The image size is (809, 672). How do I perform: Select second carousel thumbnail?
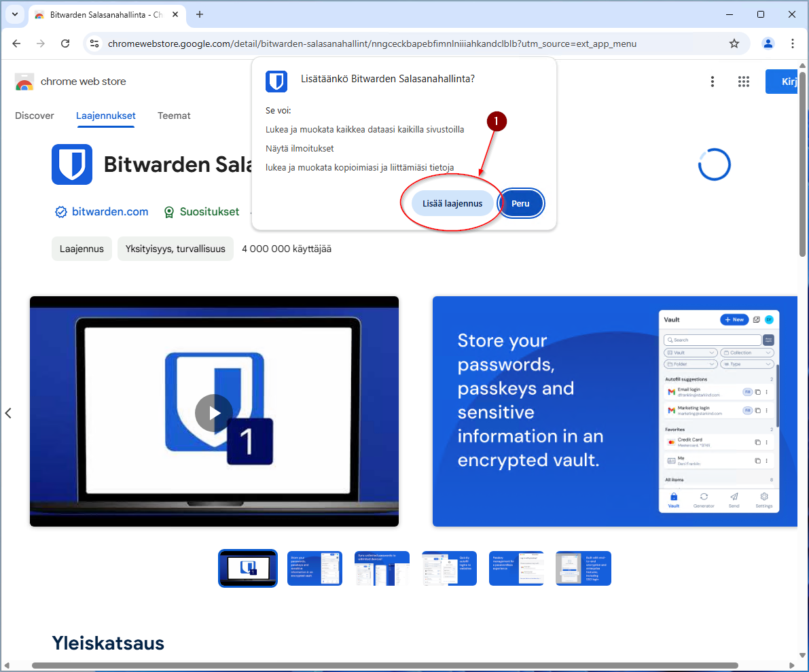click(314, 568)
